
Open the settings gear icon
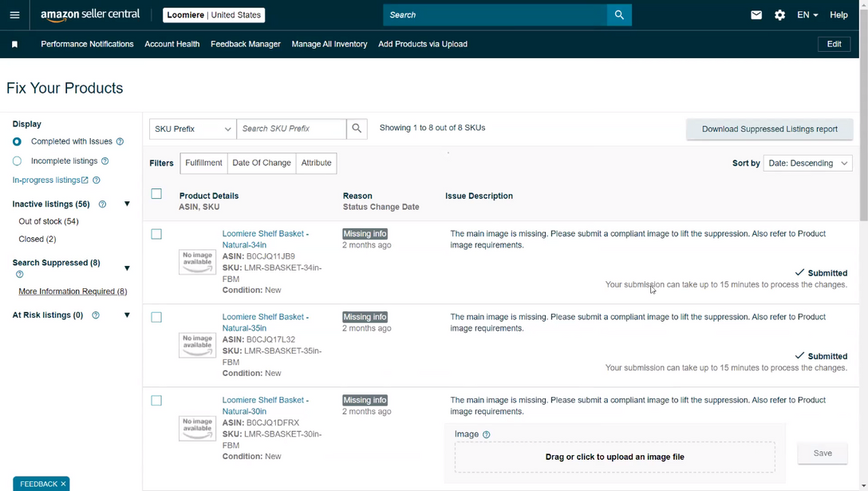click(x=779, y=15)
